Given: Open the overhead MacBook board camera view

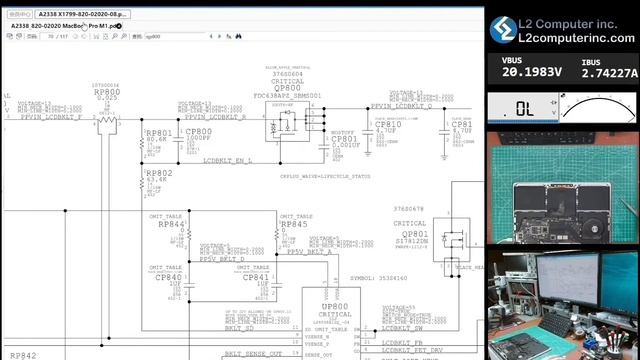Looking at the screenshot, I should pos(562,188).
